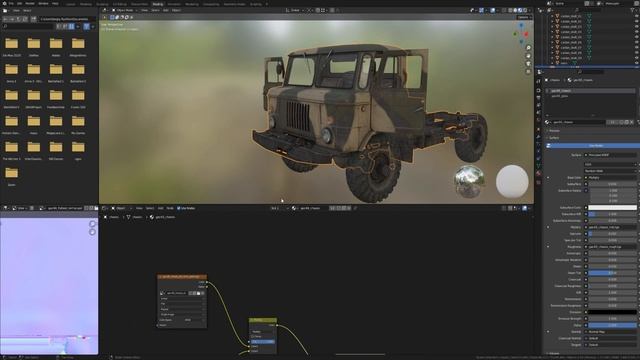Expand Roughness texture input row
The image size is (640, 360).
pyautogui.click(x=548, y=247)
